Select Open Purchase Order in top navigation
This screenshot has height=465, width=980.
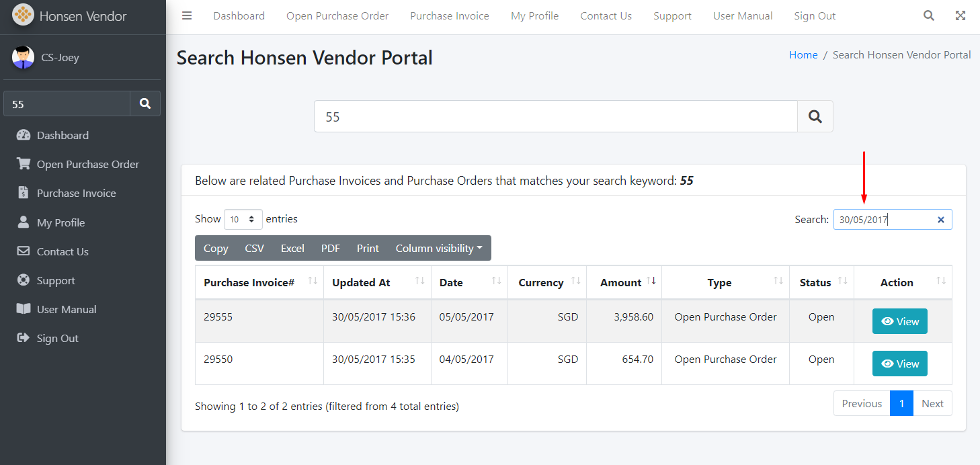(337, 16)
